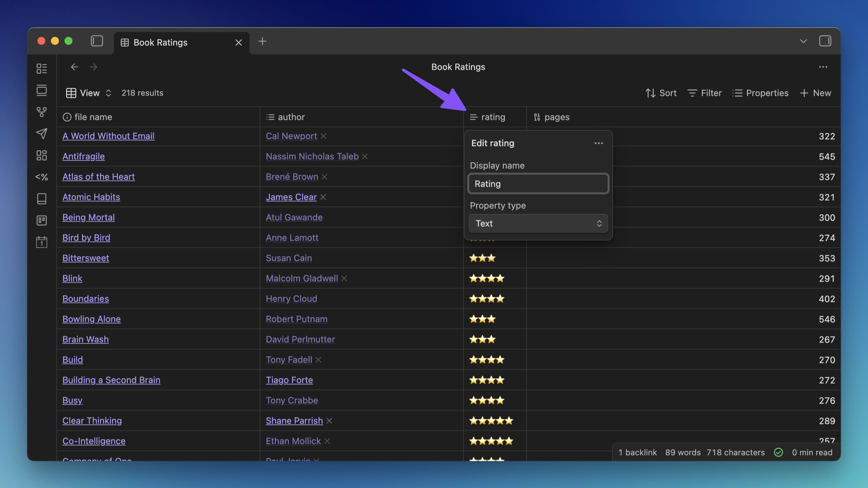
Task: Click the sync status checkmark icon
Action: click(778, 452)
